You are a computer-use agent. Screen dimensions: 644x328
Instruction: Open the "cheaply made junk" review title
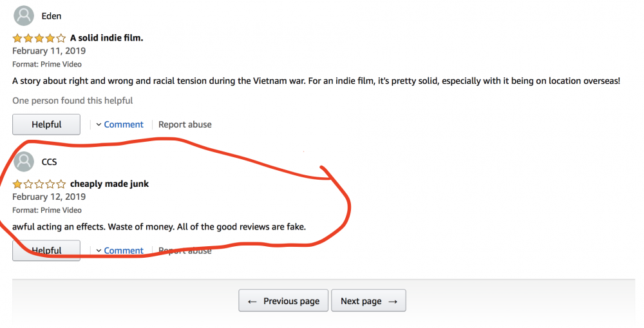[x=109, y=184]
